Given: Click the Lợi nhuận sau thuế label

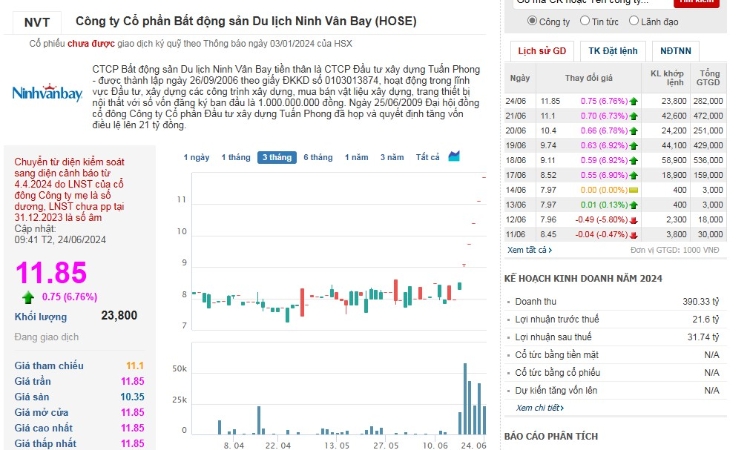Looking at the screenshot, I should pyautogui.click(x=553, y=337).
